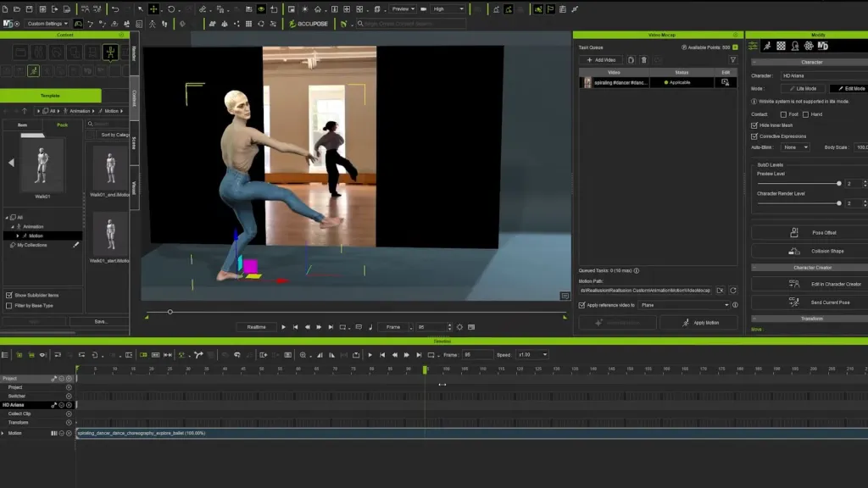This screenshot has width=868, height=488.
Task: Open the Scene side tab
Action: tap(134, 142)
